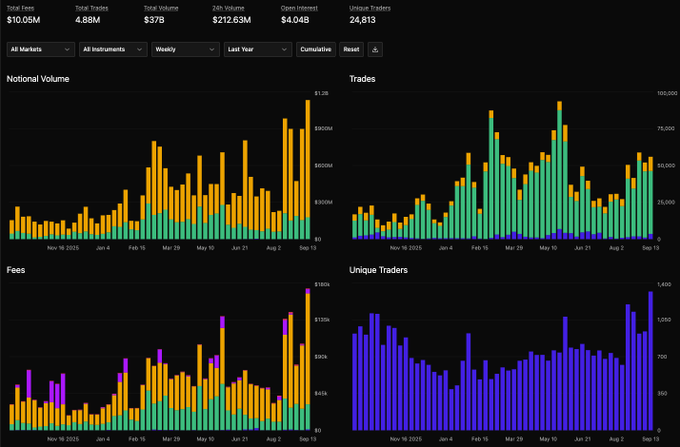
Task: Click the Total Trades stat label
Action: tap(92, 8)
